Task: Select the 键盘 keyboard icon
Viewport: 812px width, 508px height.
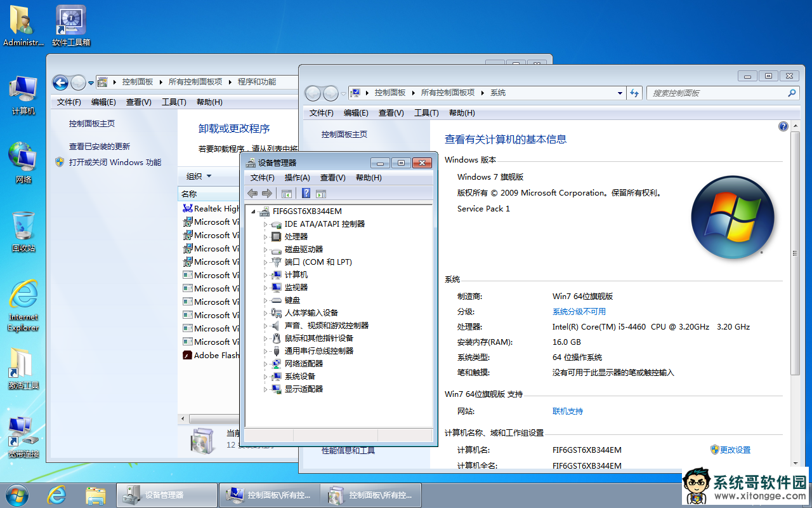Action: click(276, 300)
